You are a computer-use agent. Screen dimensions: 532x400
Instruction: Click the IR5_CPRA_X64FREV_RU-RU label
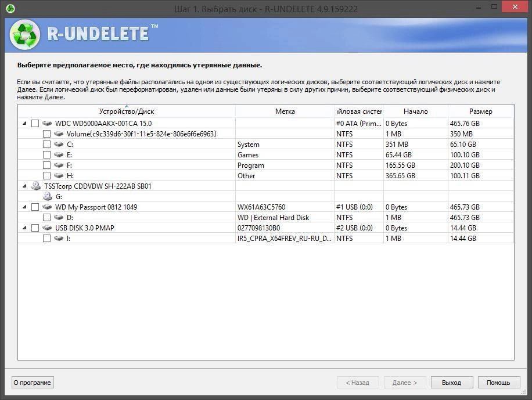285,239
